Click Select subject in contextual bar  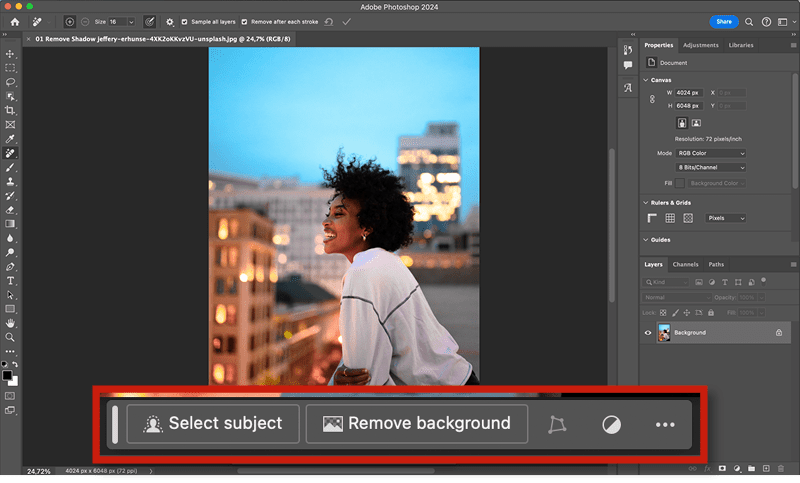pos(213,424)
